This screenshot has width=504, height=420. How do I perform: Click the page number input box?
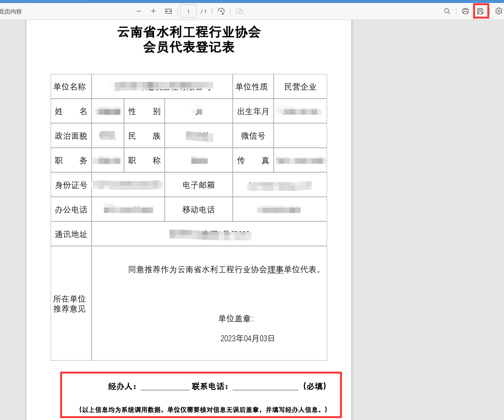click(188, 11)
